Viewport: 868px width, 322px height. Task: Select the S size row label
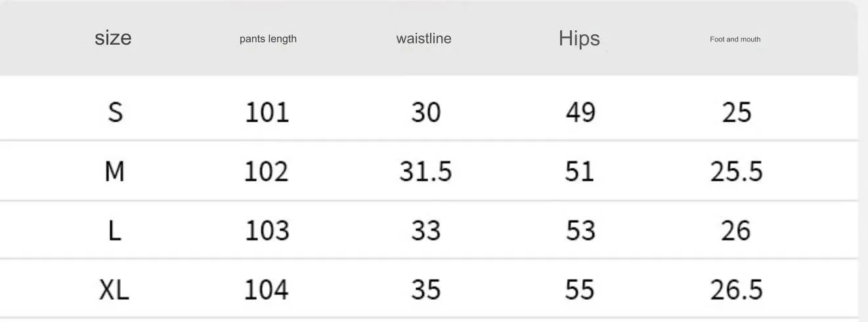(115, 112)
